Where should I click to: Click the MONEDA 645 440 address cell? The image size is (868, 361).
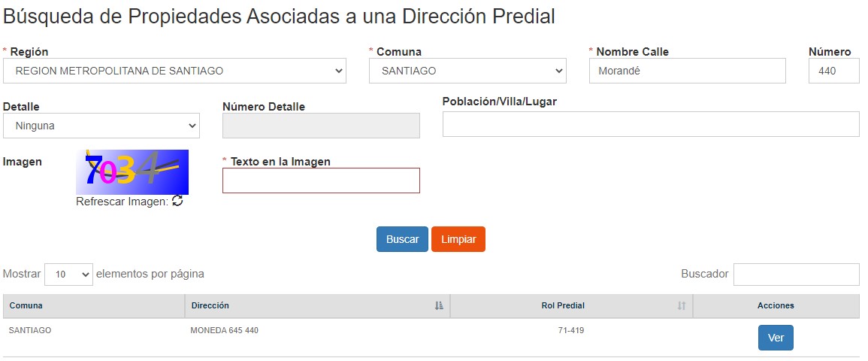click(224, 331)
